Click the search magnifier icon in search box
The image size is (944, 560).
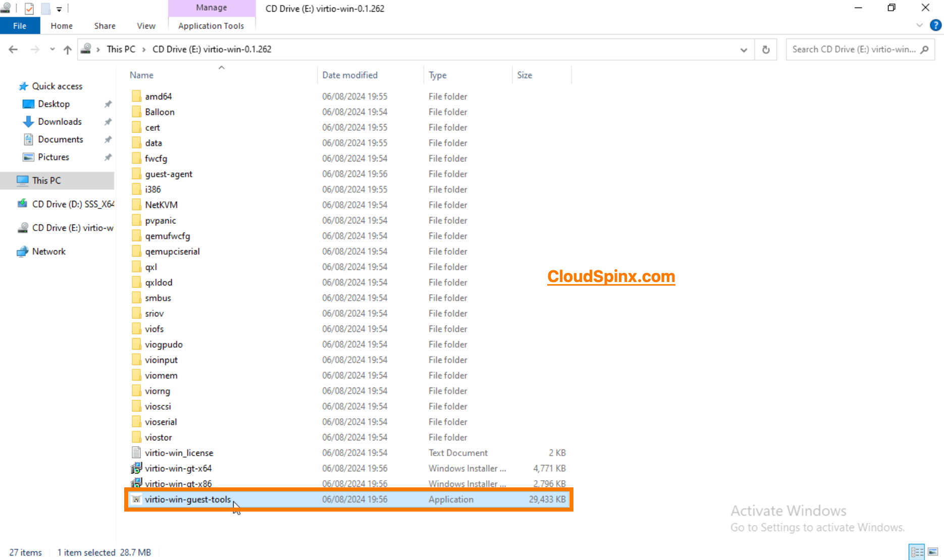925,49
